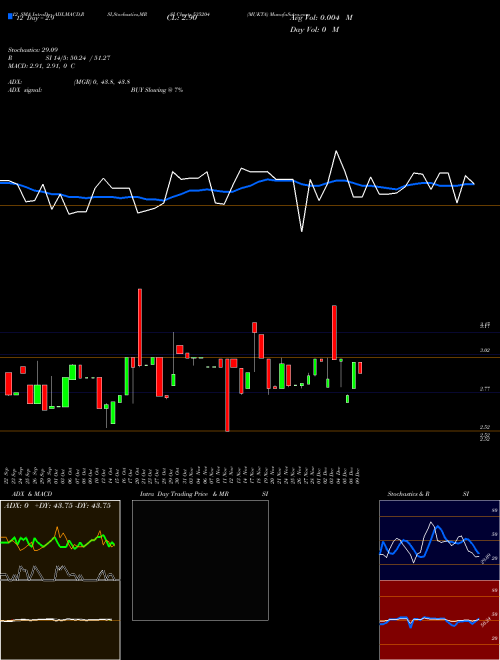This screenshot has width=500, height=660.
Task: Click the 'ADX: 0 +DY: 43.75 -DY: 43.75' readout
Action: click(x=57, y=506)
